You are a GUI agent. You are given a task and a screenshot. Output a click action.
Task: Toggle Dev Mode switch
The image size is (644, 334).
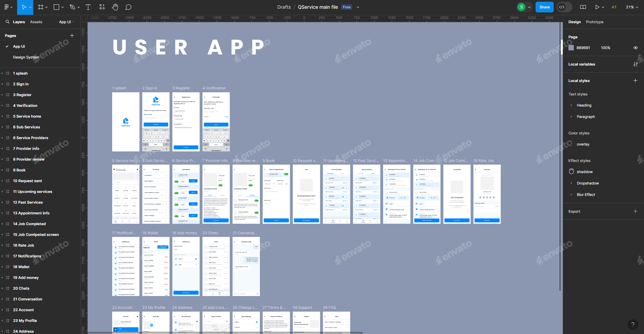563,7
